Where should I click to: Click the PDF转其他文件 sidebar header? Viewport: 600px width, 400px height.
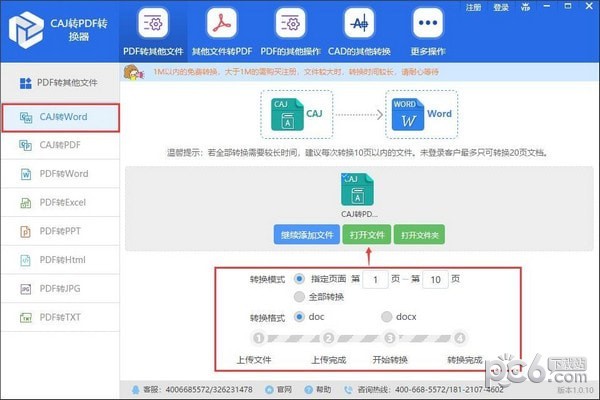tap(61, 83)
